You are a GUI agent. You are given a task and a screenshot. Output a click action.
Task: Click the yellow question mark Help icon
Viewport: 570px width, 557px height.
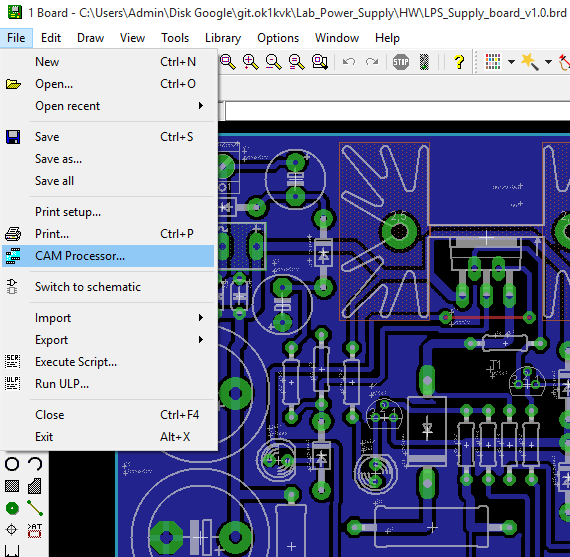459,62
